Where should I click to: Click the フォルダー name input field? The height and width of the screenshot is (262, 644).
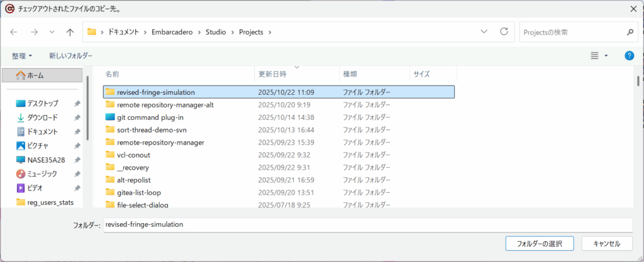coord(367,224)
